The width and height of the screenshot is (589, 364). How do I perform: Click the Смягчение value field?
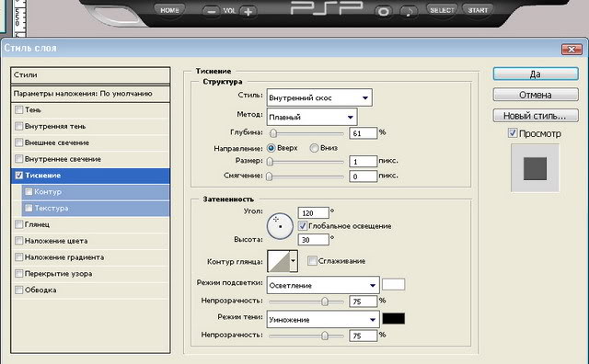point(363,176)
